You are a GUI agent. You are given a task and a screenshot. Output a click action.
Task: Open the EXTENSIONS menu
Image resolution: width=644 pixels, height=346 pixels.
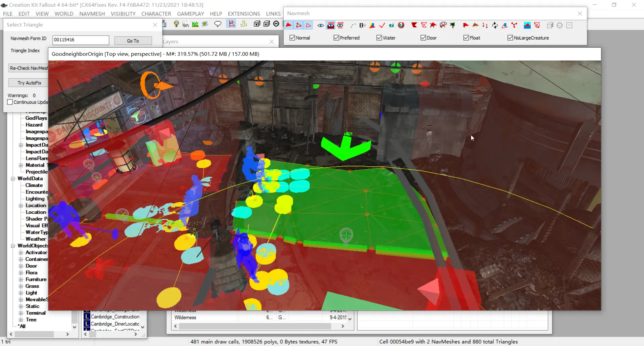[x=244, y=14]
